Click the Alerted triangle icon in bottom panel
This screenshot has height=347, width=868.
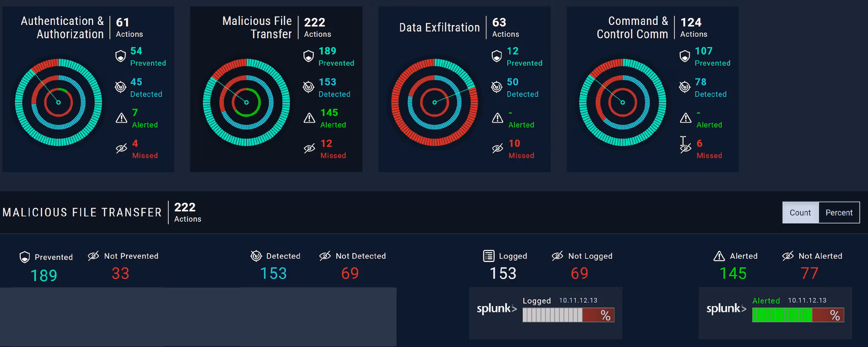(719, 256)
